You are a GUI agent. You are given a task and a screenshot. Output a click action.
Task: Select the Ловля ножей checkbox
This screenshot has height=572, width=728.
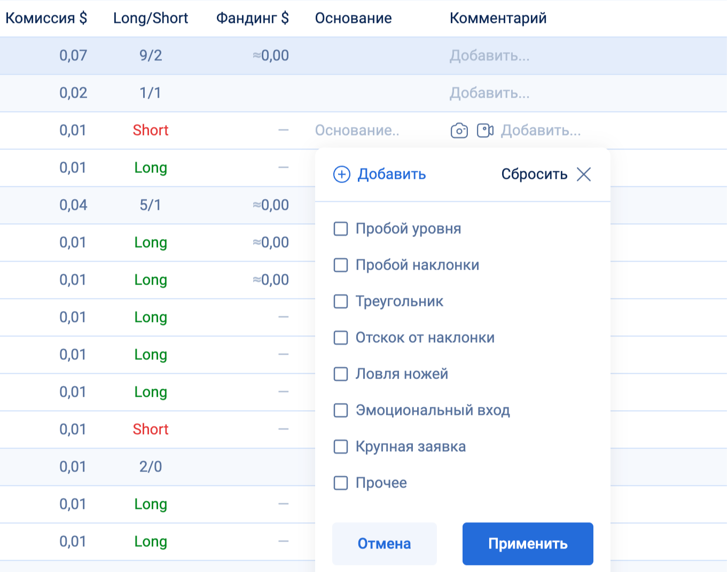[x=341, y=374]
